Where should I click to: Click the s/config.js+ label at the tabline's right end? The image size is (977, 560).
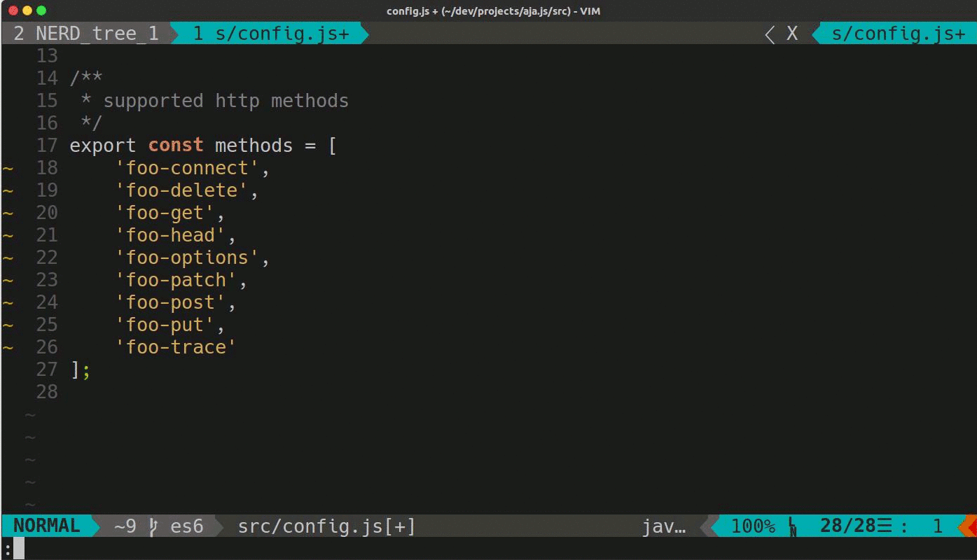coord(899,34)
